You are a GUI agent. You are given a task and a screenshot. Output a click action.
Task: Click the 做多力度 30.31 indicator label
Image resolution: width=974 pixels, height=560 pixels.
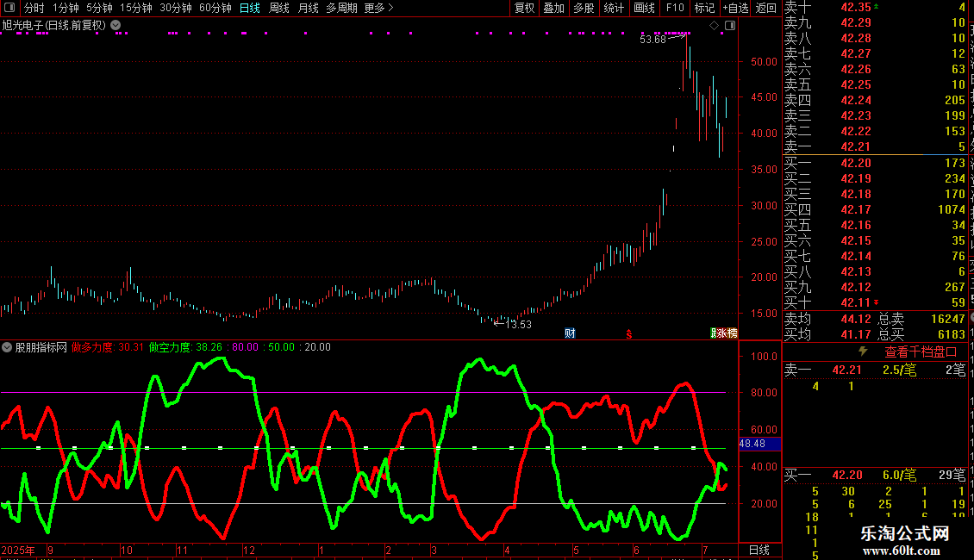108,347
